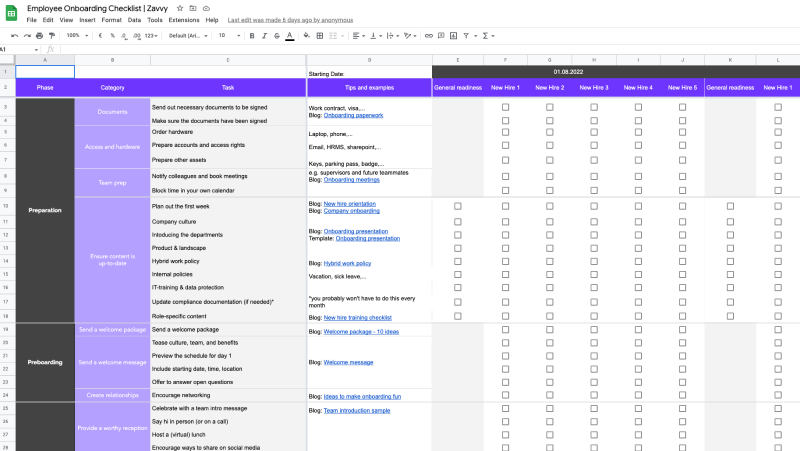Insert a link using the chain icon
This screenshot has width=800, height=451.
click(x=429, y=35)
